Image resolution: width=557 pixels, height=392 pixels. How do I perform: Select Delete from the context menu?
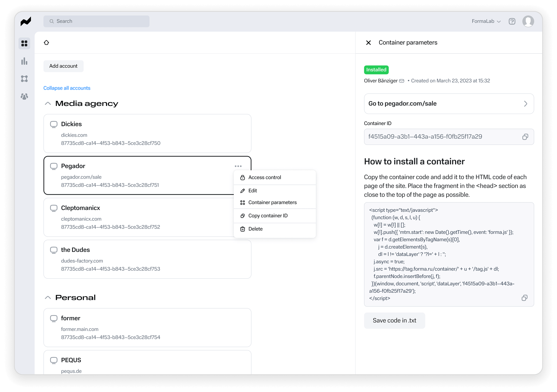pyautogui.click(x=275, y=229)
